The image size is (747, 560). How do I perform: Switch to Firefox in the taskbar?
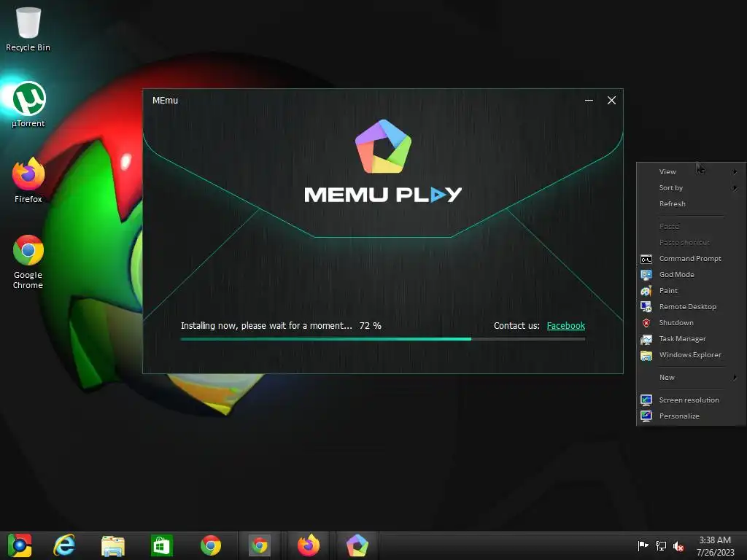(x=309, y=545)
